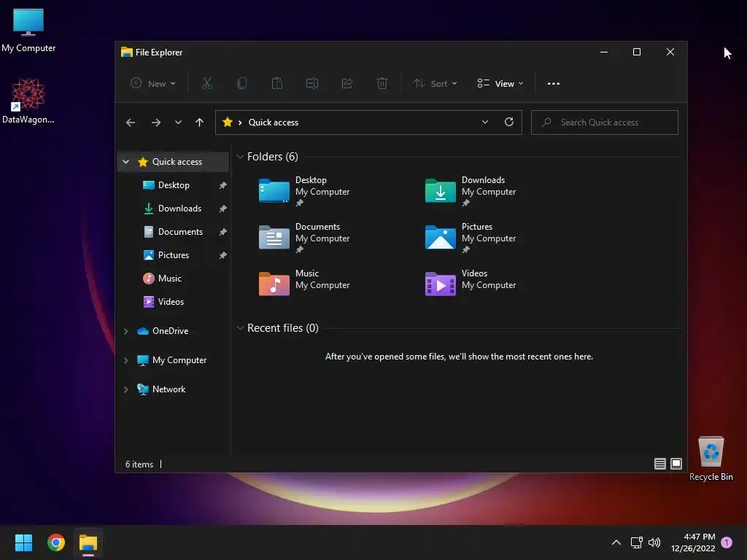Screen dimensions: 747x560
Task: Open the volume speaker tray icon
Action: [x=654, y=542]
